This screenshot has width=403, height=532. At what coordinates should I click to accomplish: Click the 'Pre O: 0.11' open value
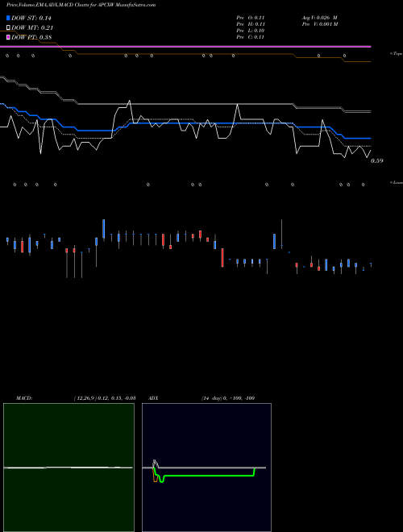pos(251,17)
